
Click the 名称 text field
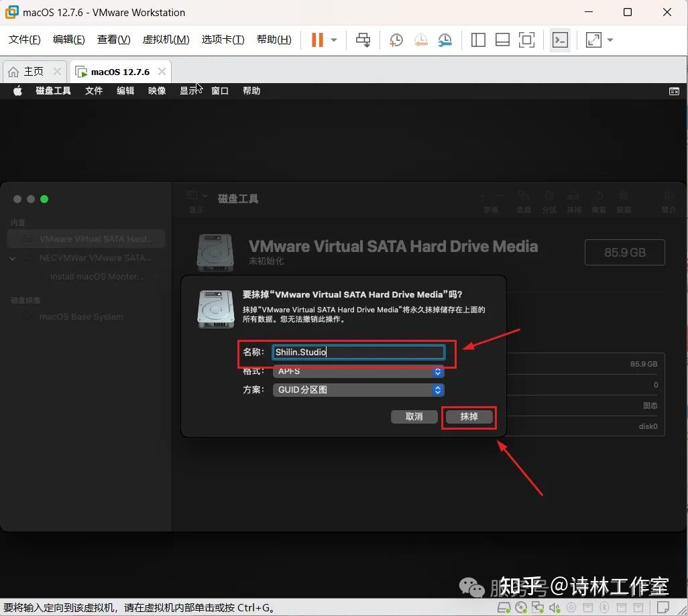[359, 352]
